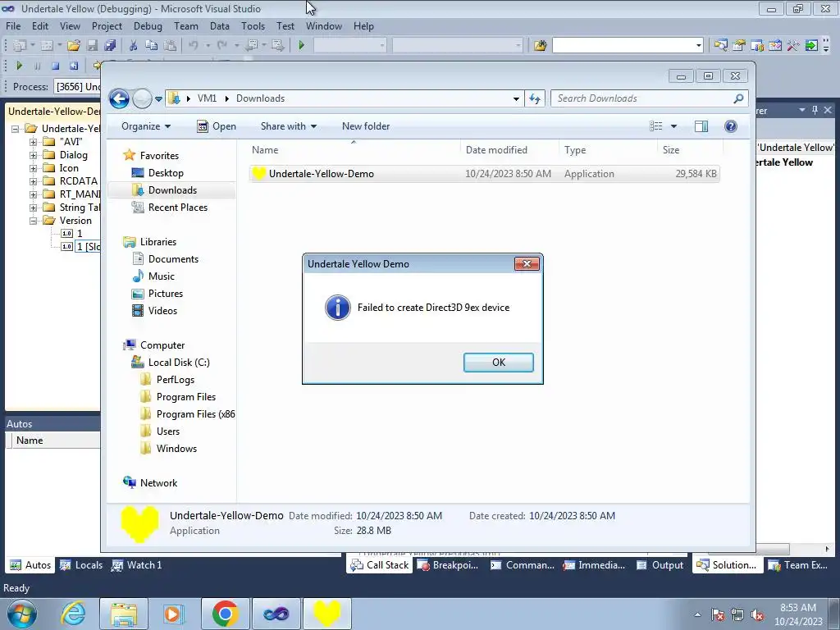This screenshot has height=630, width=840.
Task: Switch to the Call Stack tab
Action: [379, 565]
